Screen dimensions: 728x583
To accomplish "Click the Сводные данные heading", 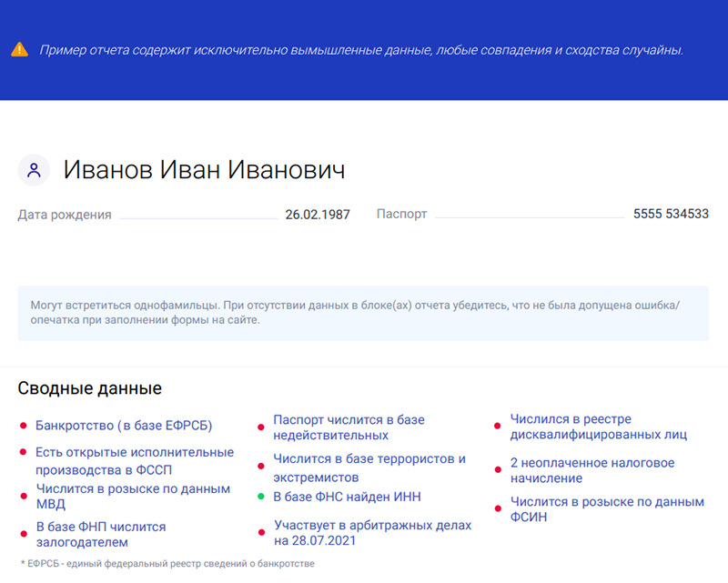I will point(89,388).
